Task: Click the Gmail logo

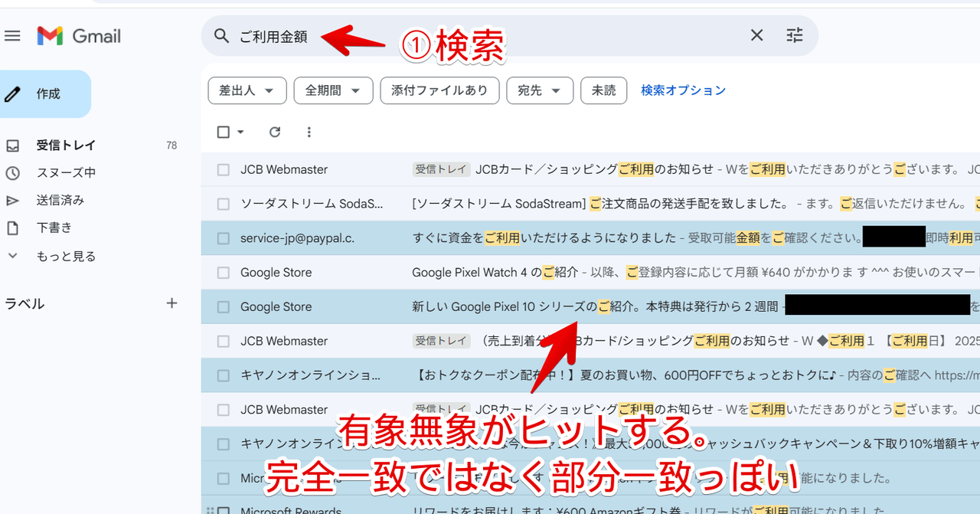Action: [x=79, y=36]
